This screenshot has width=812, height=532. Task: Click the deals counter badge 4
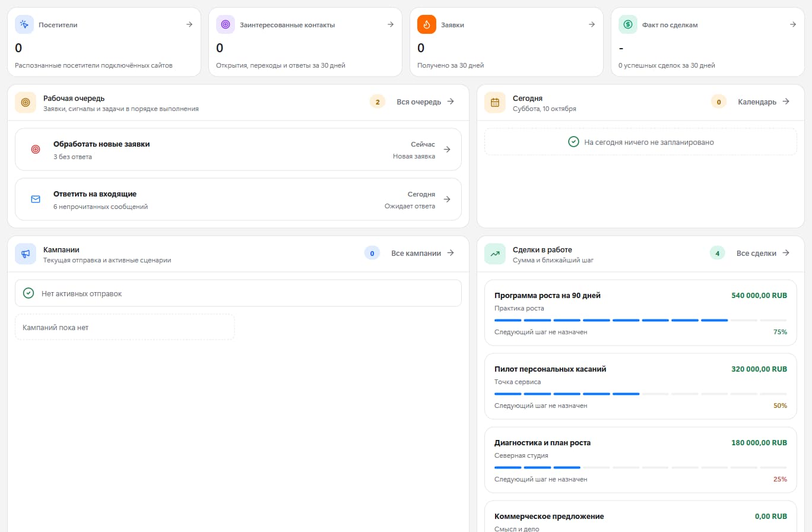(x=718, y=253)
